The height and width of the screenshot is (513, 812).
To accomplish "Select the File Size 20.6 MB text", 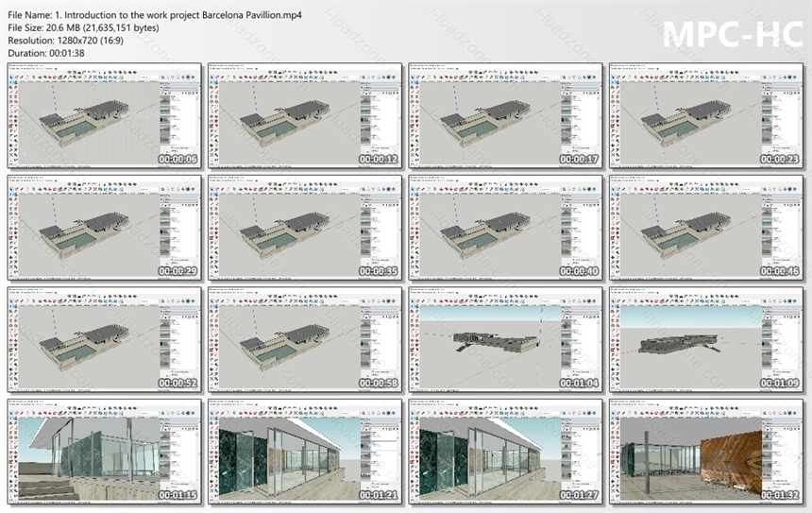I will 83,27.
